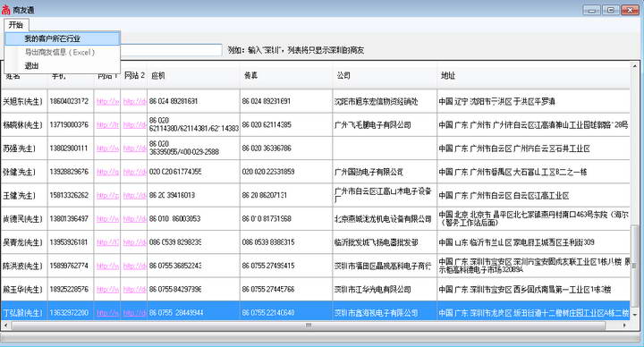Open website 2 link for 熊玉华
The width and height of the screenshot is (644, 347).
click(x=135, y=290)
